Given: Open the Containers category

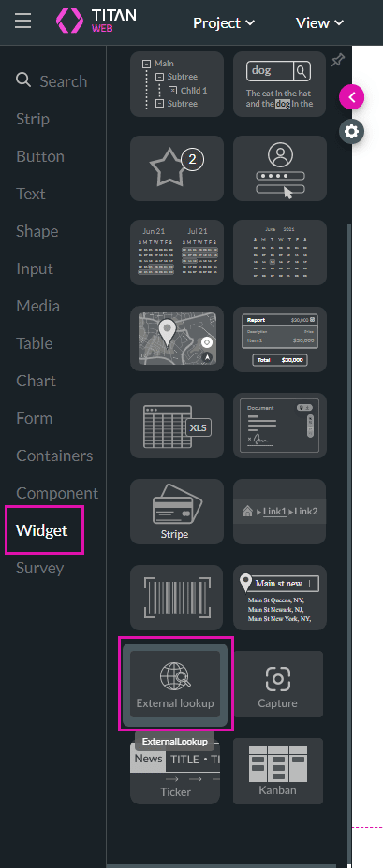Looking at the screenshot, I should pyautogui.click(x=54, y=456).
